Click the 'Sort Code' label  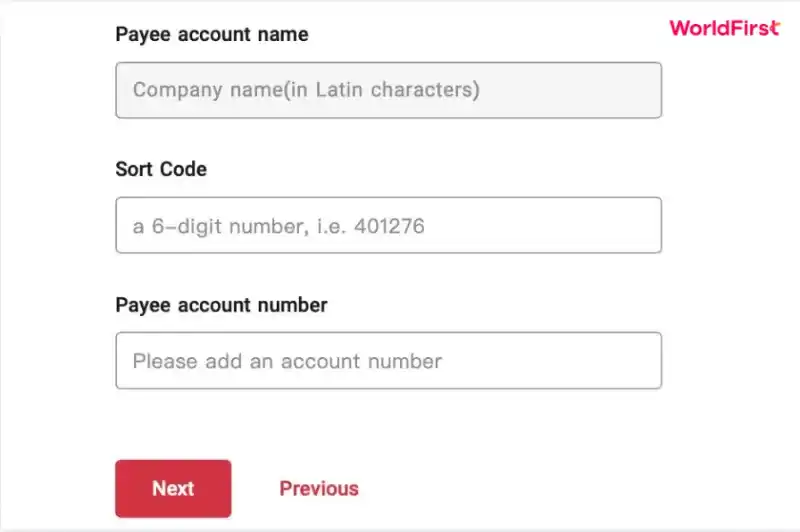[161, 169]
